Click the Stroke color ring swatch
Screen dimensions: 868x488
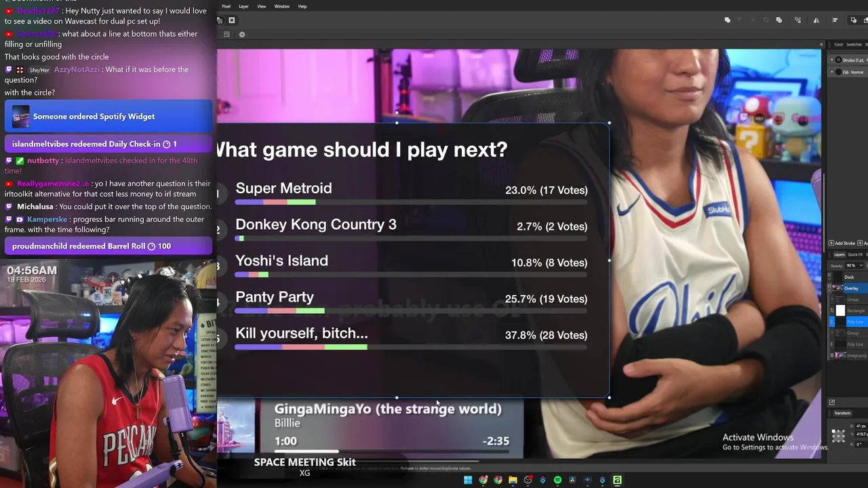[838, 60]
